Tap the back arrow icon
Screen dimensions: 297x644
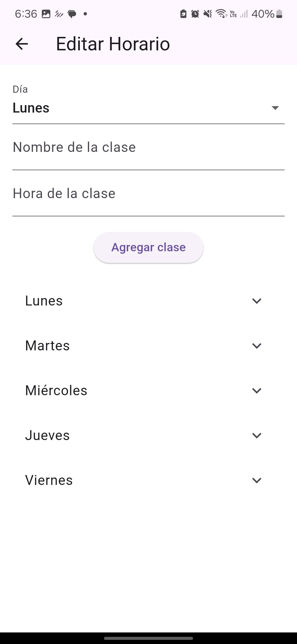(22, 44)
